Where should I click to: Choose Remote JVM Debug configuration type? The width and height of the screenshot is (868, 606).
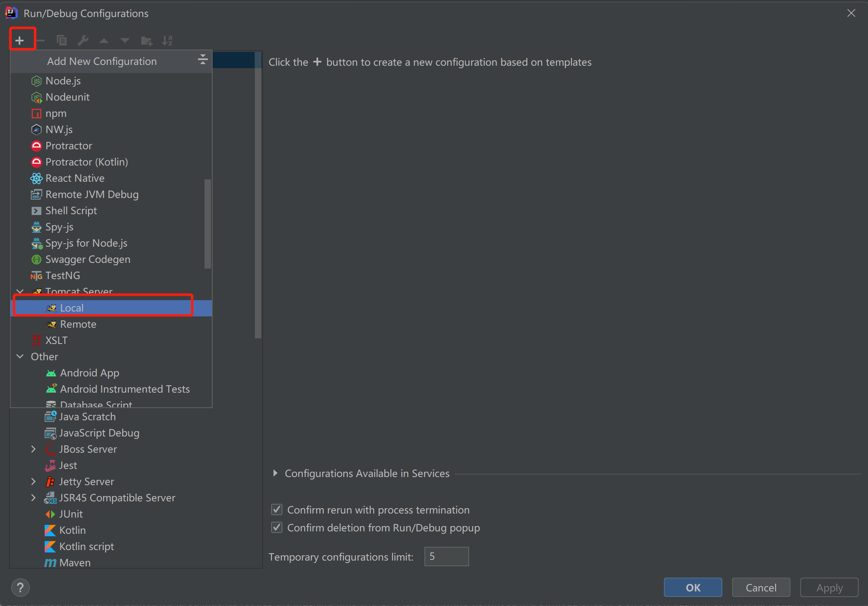[x=92, y=194]
